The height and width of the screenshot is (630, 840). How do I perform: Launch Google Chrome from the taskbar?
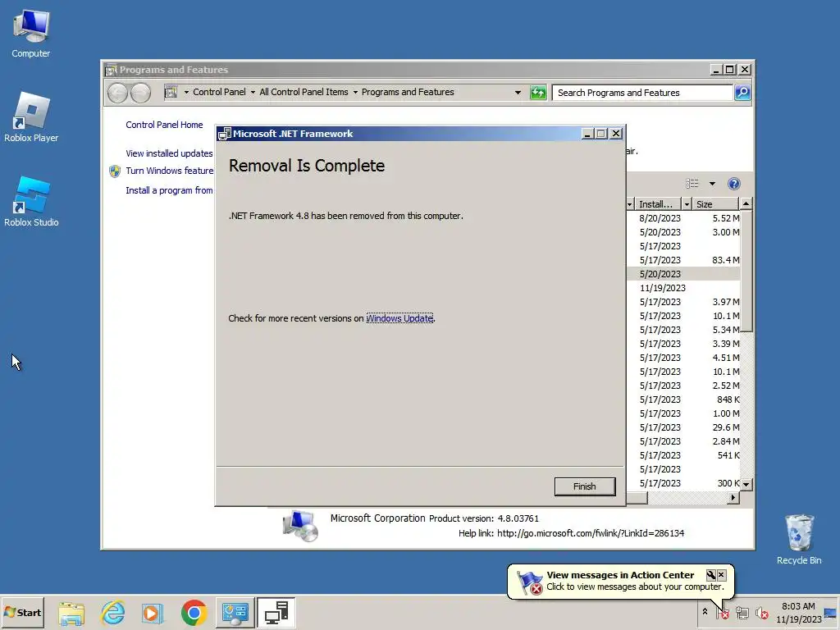[194, 612]
